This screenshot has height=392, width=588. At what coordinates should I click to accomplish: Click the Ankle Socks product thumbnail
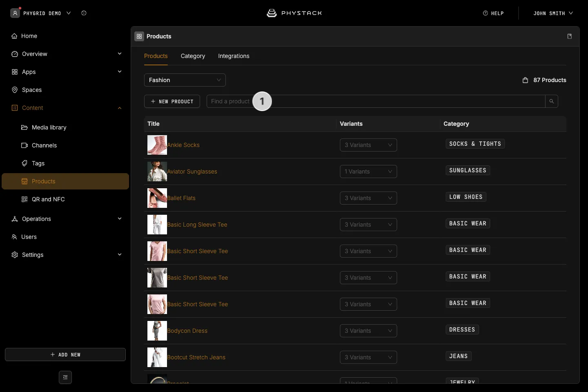click(x=157, y=145)
